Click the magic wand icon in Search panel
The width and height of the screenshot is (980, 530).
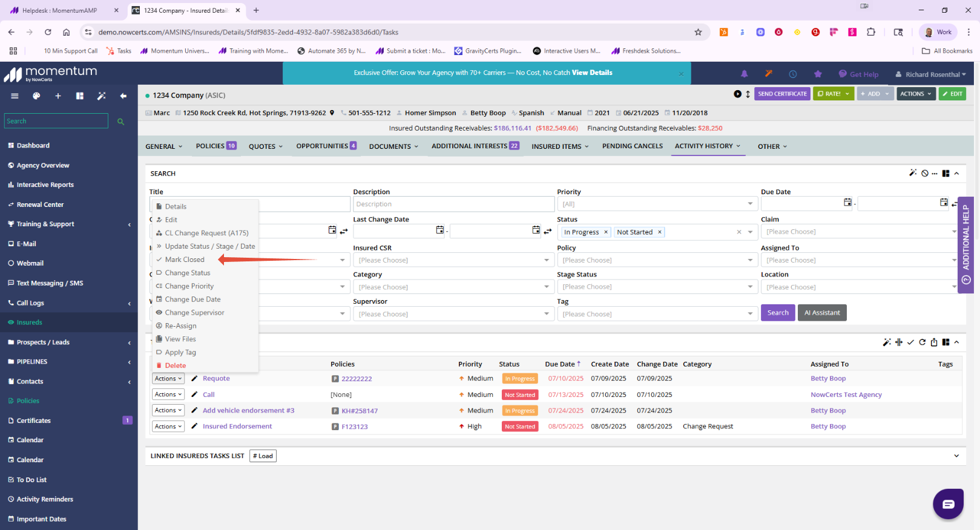(x=913, y=173)
